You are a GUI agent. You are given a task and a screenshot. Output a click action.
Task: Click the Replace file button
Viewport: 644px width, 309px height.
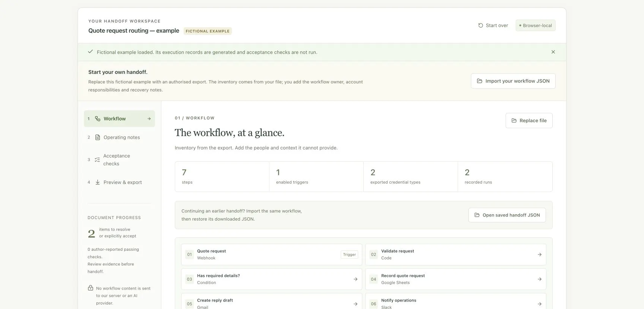tap(529, 121)
